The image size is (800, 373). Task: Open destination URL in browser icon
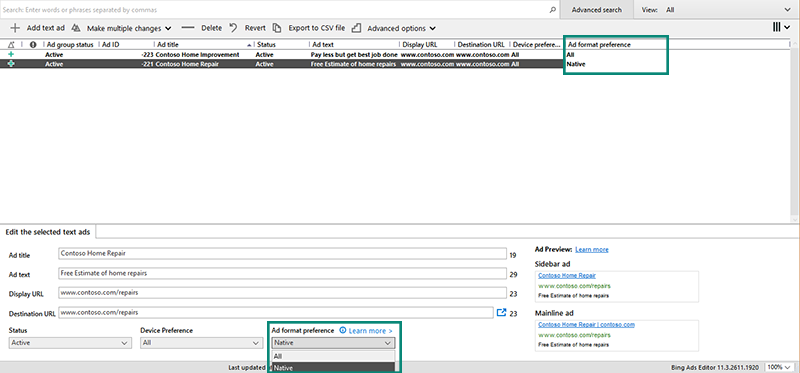click(502, 312)
